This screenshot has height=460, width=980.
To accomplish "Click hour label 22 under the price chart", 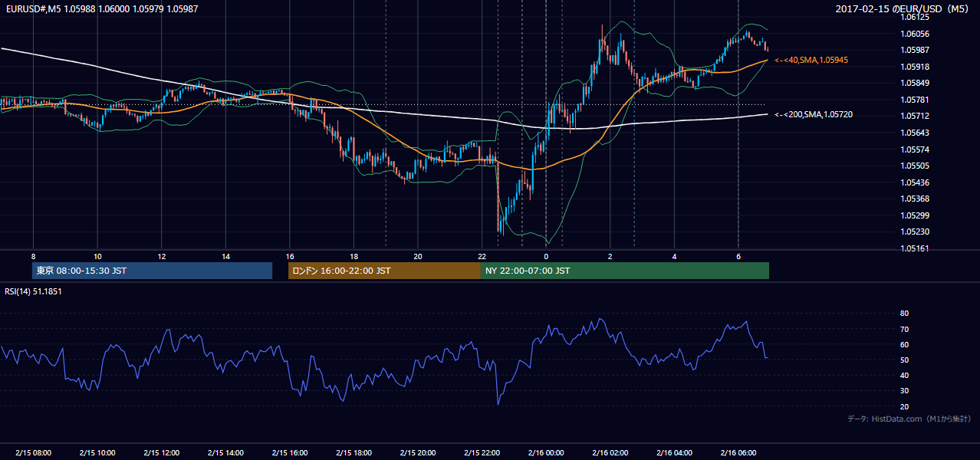I will tap(482, 256).
